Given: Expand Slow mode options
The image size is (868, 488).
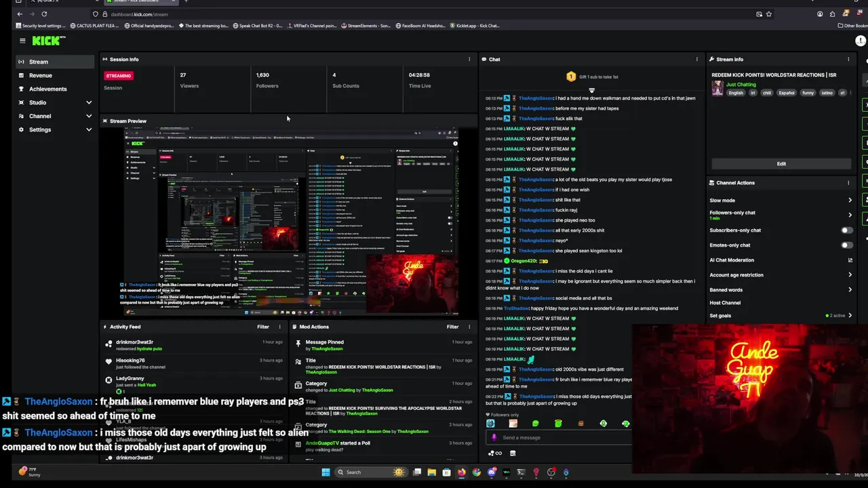Looking at the screenshot, I should [x=850, y=200].
